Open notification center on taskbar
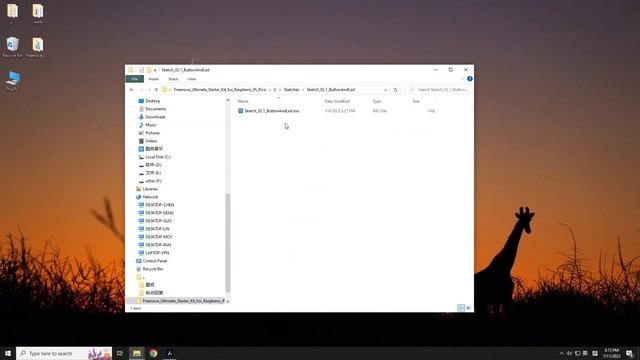Image resolution: width=640 pixels, height=360 pixels. point(629,353)
